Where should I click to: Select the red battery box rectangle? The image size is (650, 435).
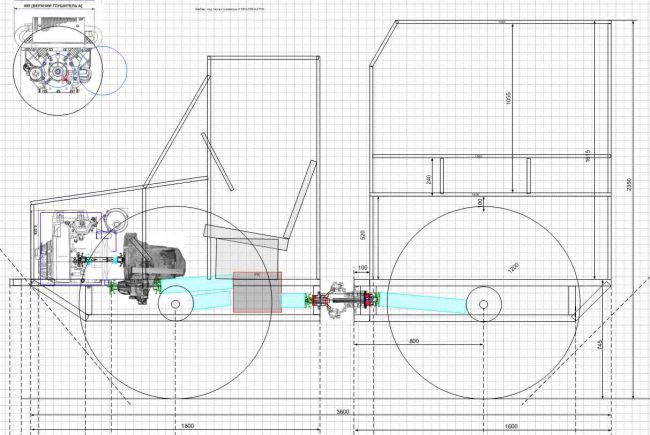point(257,292)
